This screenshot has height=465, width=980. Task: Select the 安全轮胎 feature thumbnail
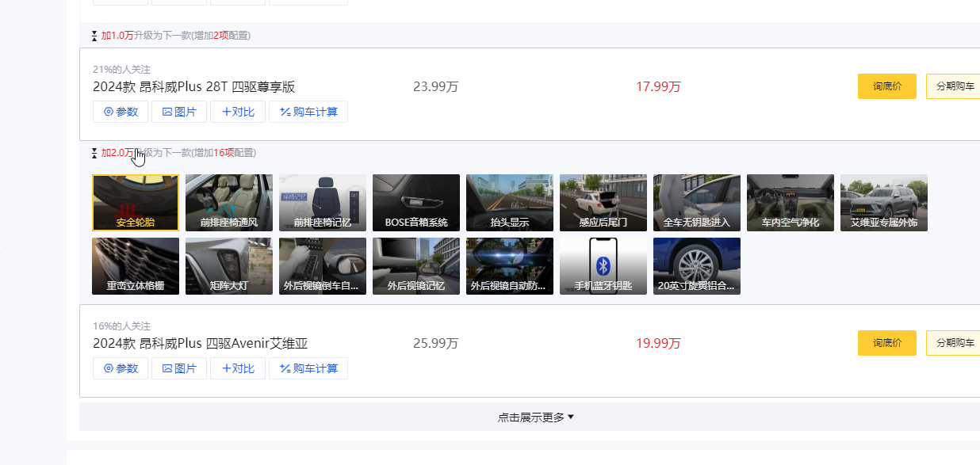click(136, 203)
